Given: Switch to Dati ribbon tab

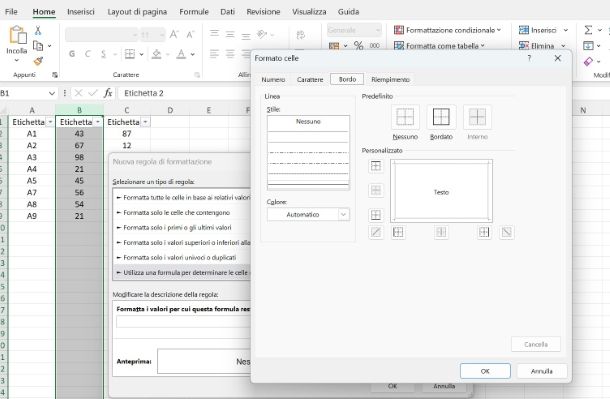Looking at the screenshot, I should coord(227,12).
